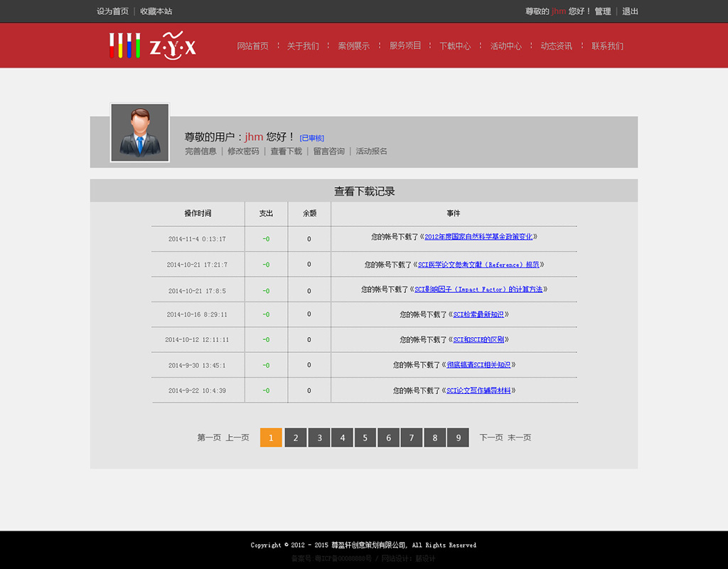
Task: Open the user avatar image
Action: [x=139, y=132]
